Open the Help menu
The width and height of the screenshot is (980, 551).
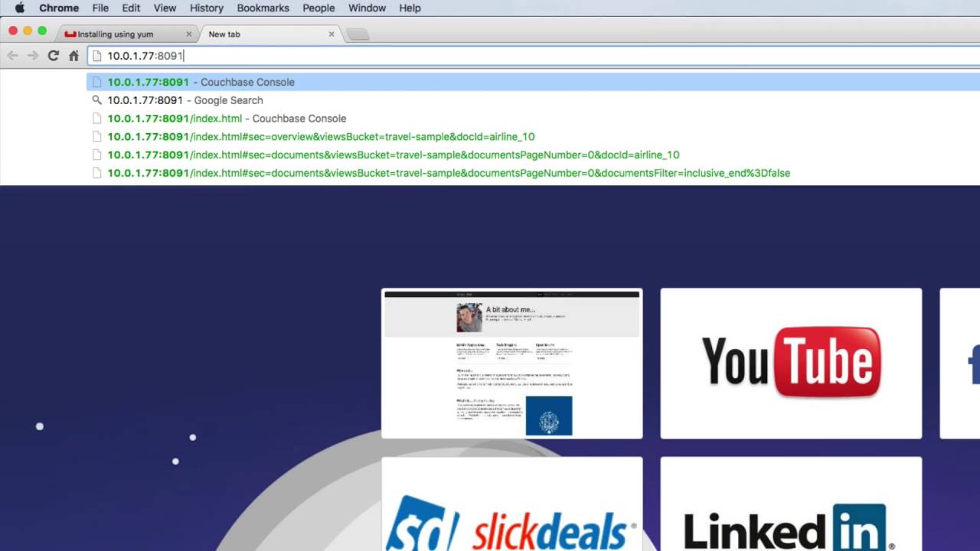(410, 8)
